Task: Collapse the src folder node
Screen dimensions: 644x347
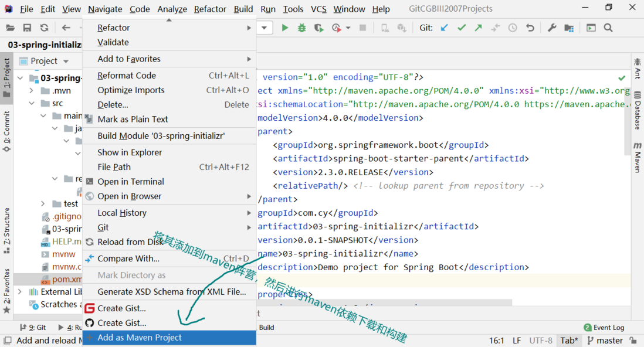Action: [32, 103]
